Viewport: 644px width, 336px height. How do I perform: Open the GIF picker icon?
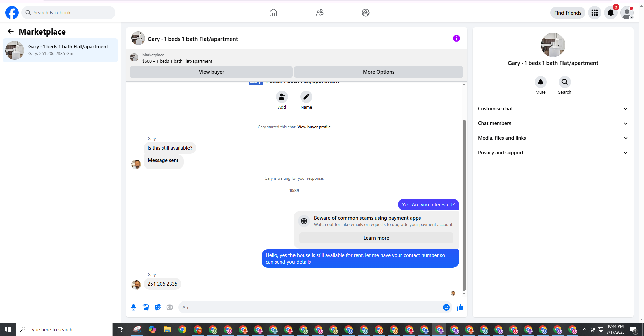pyautogui.click(x=170, y=307)
